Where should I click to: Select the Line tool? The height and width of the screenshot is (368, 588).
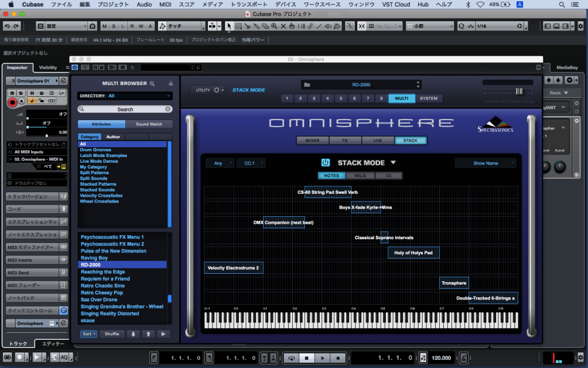pyautogui.click(x=319, y=26)
